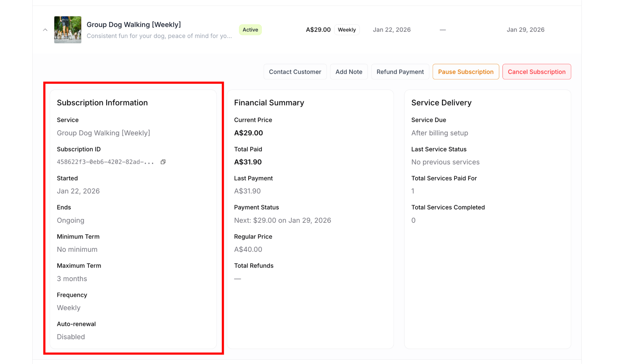Click the Service Delivery heading
This screenshot has width=620, height=364.
441,102
